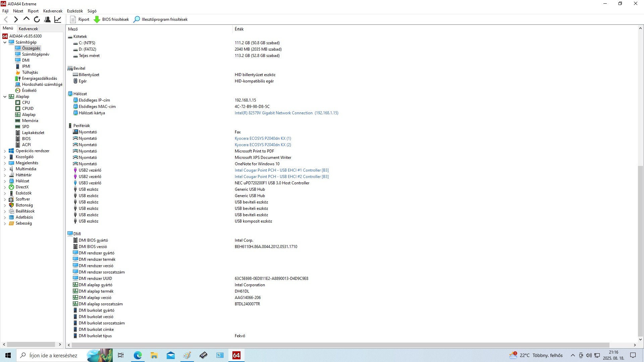Click the BIOS frissítések download icon

pyautogui.click(x=97, y=19)
